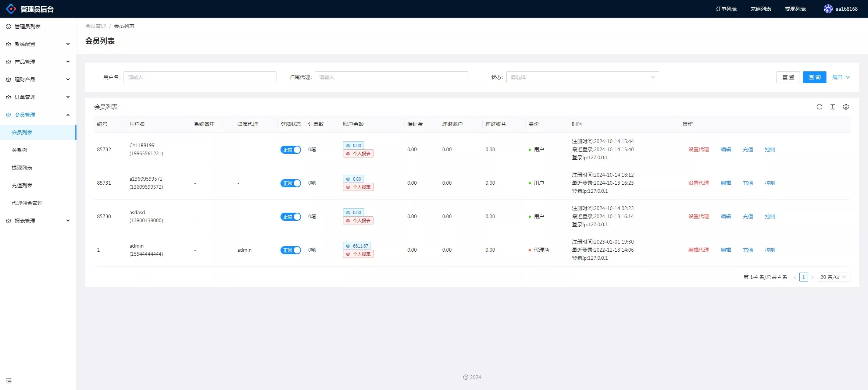Screen dimensions: 868x390
Task: Open the 状态 status dropdown
Action: pyautogui.click(x=582, y=77)
